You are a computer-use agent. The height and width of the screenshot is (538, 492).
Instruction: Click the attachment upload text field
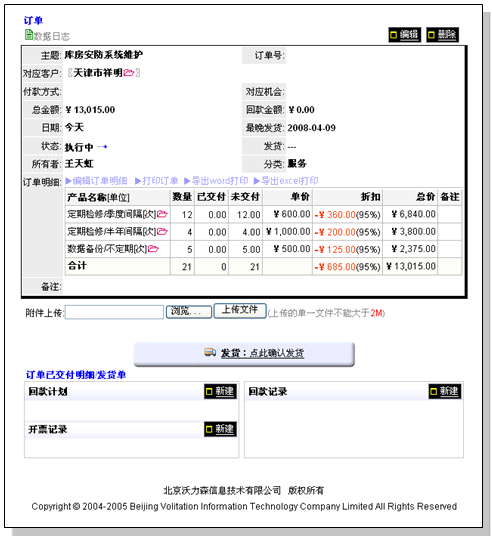(x=114, y=312)
